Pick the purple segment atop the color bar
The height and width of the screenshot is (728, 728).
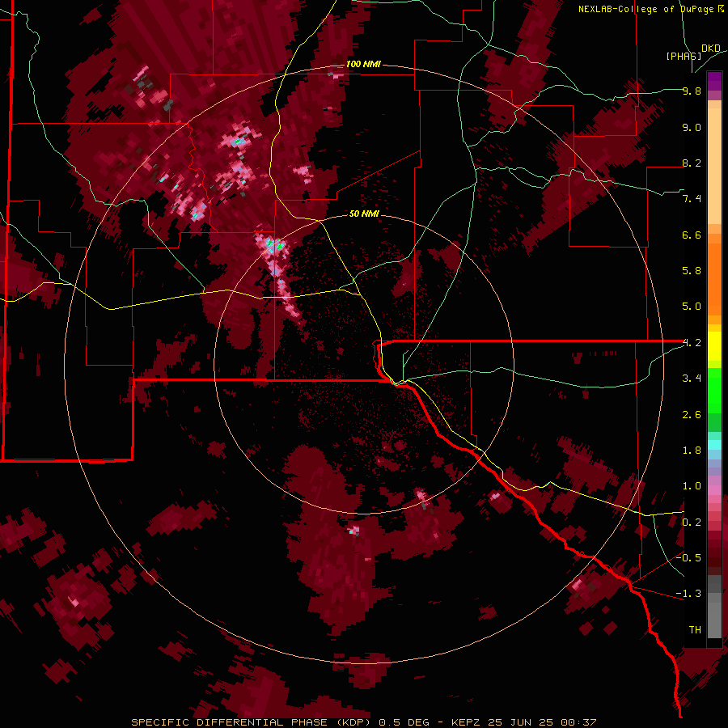point(714,81)
